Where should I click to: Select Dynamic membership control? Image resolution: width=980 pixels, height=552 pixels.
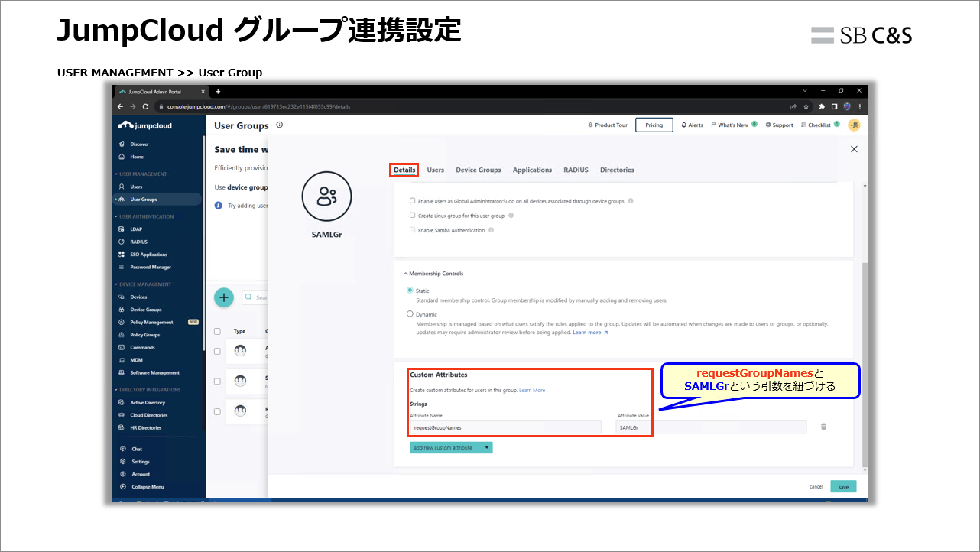pos(410,314)
